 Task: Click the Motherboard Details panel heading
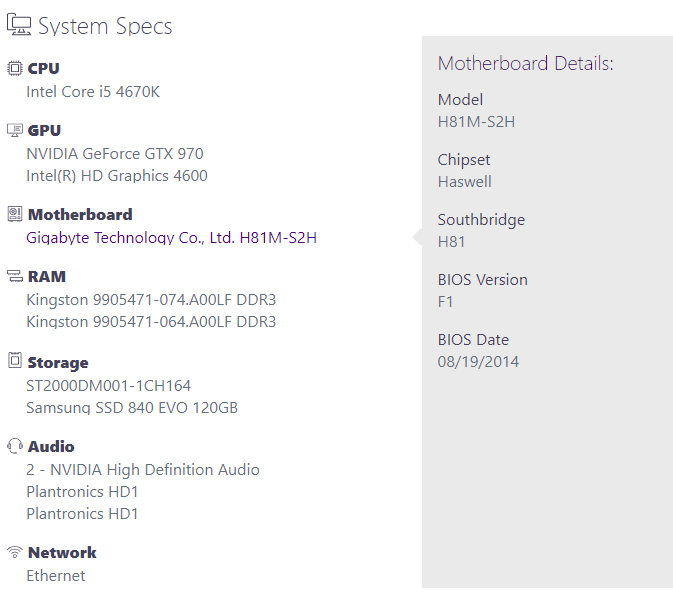pyautogui.click(x=525, y=64)
